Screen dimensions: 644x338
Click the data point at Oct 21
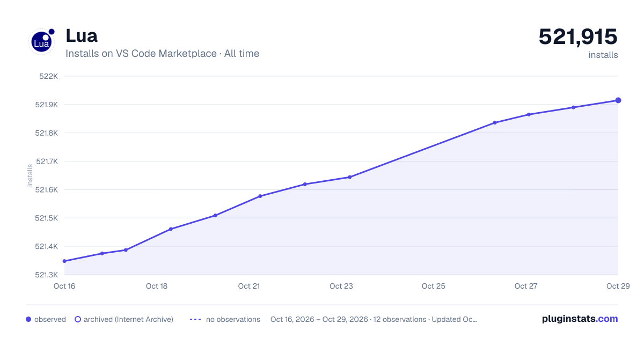point(260,196)
